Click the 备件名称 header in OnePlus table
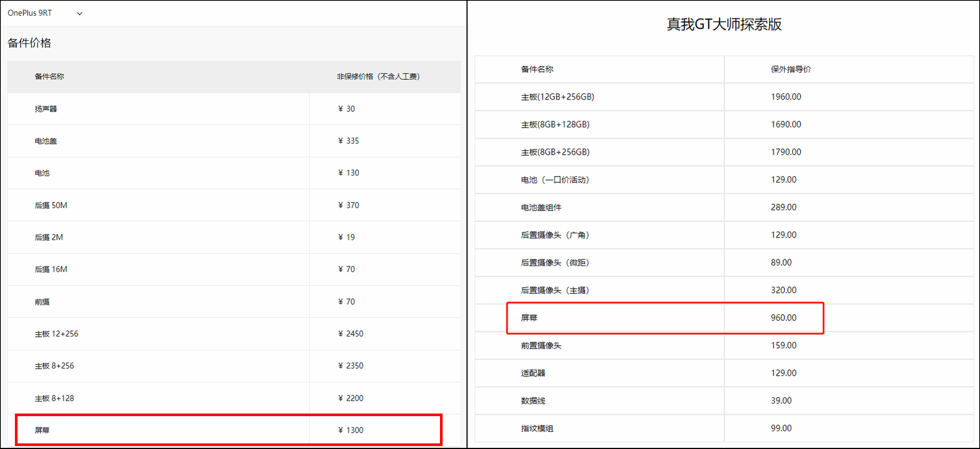The image size is (980, 449). click(x=50, y=77)
